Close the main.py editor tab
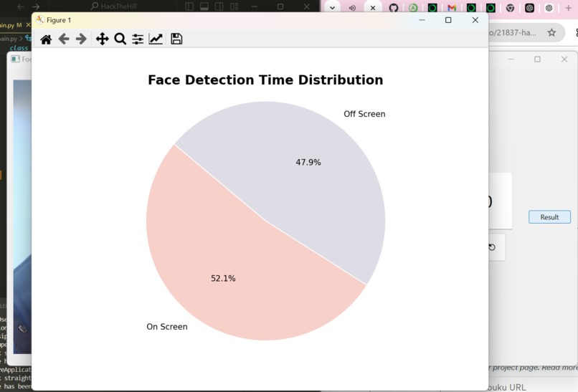This screenshot has height=392, width=578. click(x=28, y=25)
